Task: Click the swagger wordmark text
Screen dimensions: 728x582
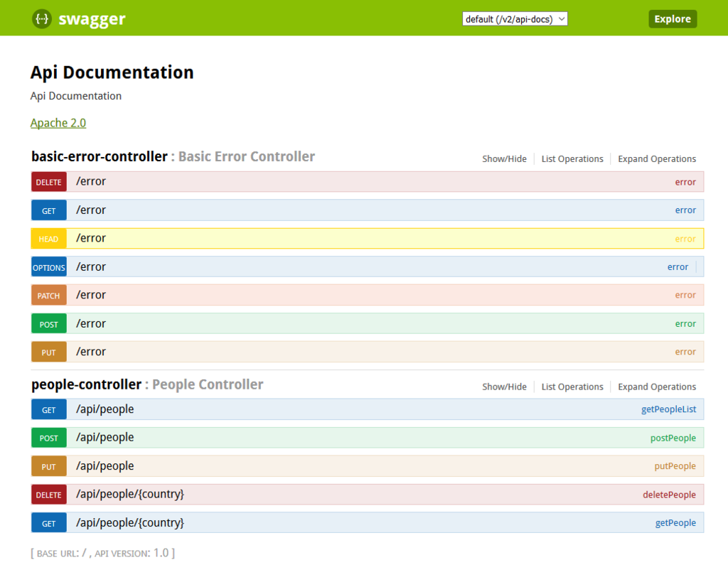Action: coord(92,19)
